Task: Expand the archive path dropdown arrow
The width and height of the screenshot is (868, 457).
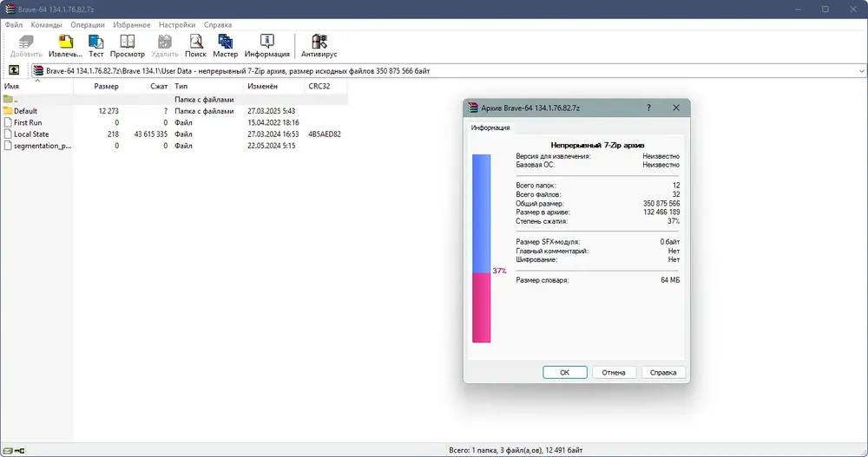Action: click(858, 71)
